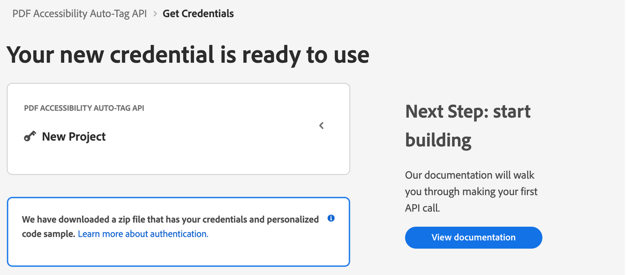Click the 'We have downloaded a zip file' message
The height and width of the screenshot is (275, 644).
click(171, 226)
